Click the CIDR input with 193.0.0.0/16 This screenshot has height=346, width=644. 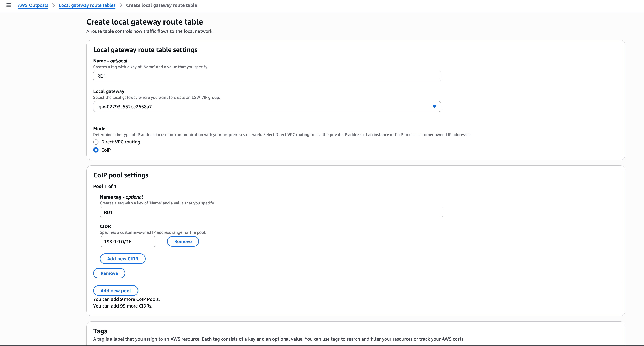(x=128, y=242)
